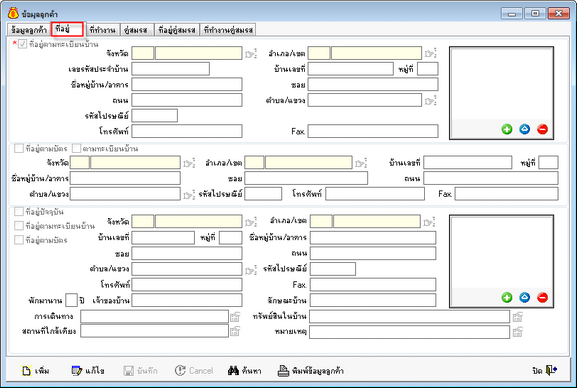Image resolution: width=577 pixels, height=388 pixels.
Task: Check ที่อยู่ตามบัตร under ที่อยู่ปัจจุบัน
Action: tap(18, 240)
